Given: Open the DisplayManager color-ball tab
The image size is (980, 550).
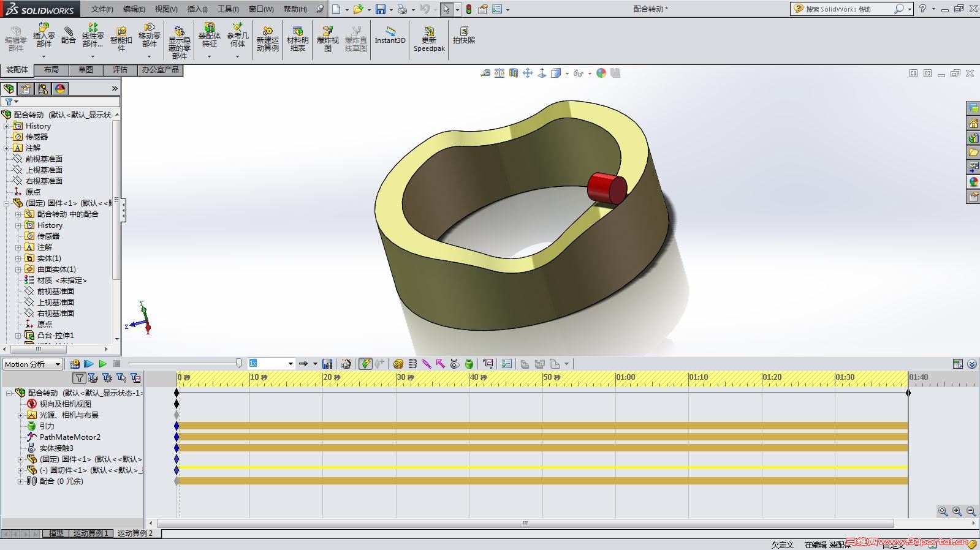Looking at the screenshot, I should [60, 89].
